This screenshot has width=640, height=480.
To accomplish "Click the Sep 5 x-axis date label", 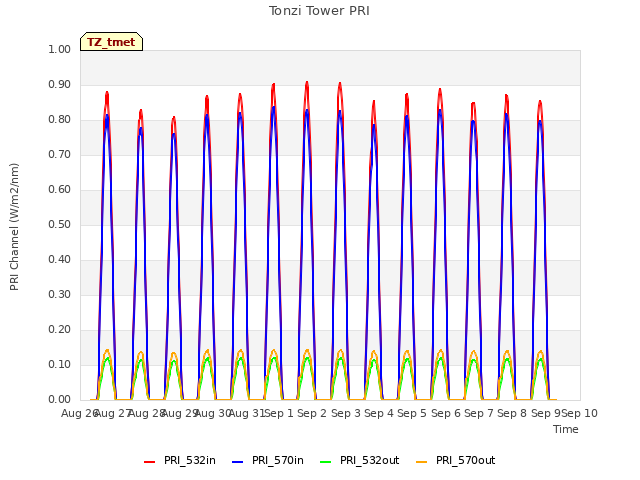I will pyautogui.click(x=412, y=413).
